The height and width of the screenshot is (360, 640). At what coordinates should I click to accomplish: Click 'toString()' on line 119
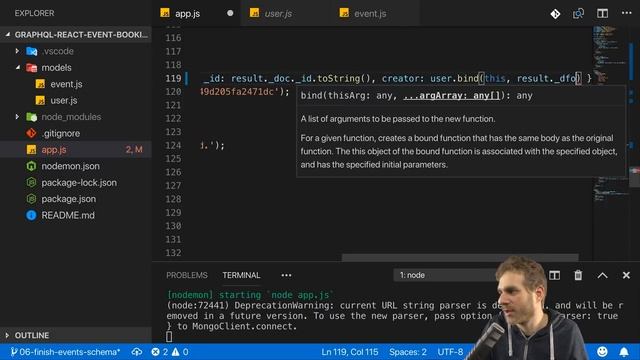[x=344, y=78]
